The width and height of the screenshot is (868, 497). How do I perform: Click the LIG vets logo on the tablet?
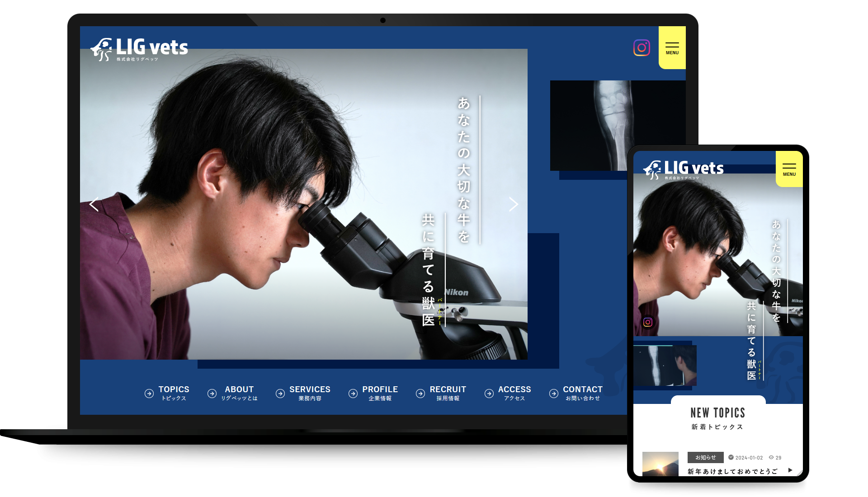pyautogui.click(x=683, y=170)
